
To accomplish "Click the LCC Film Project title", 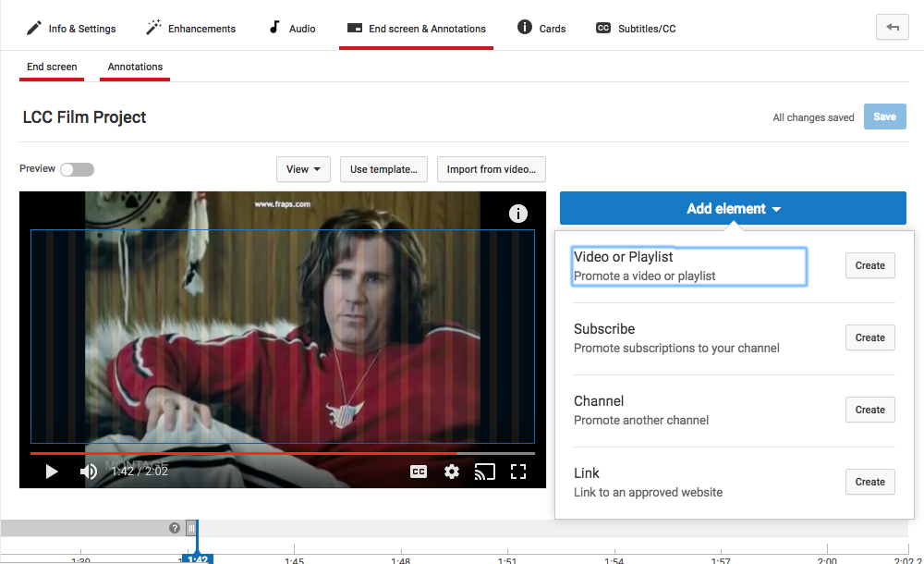I will [84, 117].
